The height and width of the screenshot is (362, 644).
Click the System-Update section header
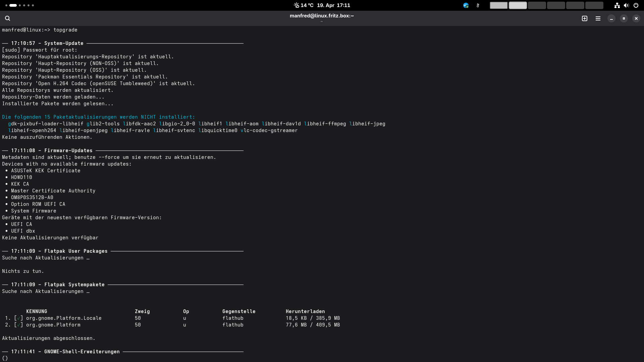64,43
